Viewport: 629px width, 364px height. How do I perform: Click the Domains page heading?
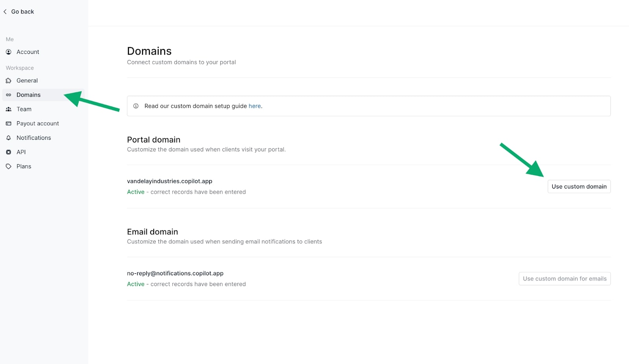[x=149, y=51]
